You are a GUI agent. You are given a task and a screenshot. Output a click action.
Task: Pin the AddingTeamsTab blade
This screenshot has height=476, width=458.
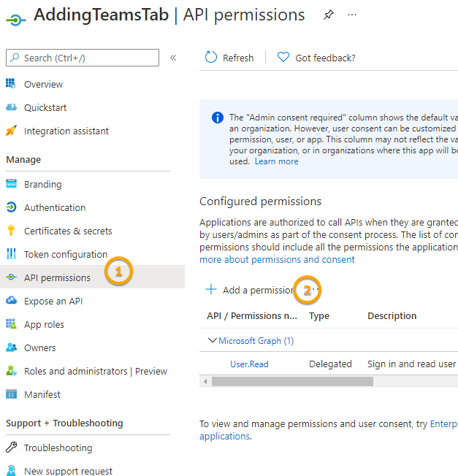(328, 15)
